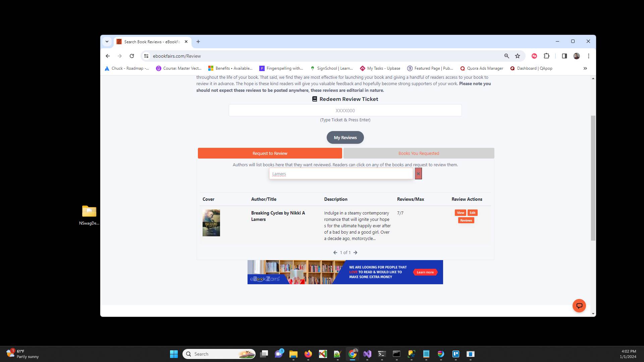The height and width of the screenshot is (362, 644).
Task: Launch Firefox from the taskbar
Action: [308, 354]
